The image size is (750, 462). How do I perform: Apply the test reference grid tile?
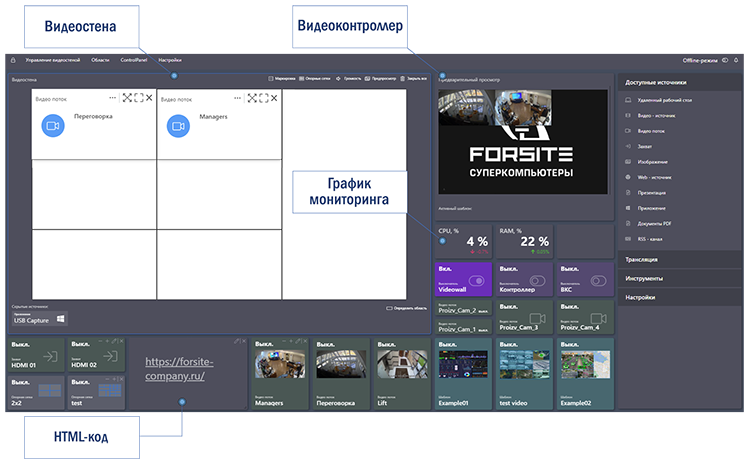96,393
